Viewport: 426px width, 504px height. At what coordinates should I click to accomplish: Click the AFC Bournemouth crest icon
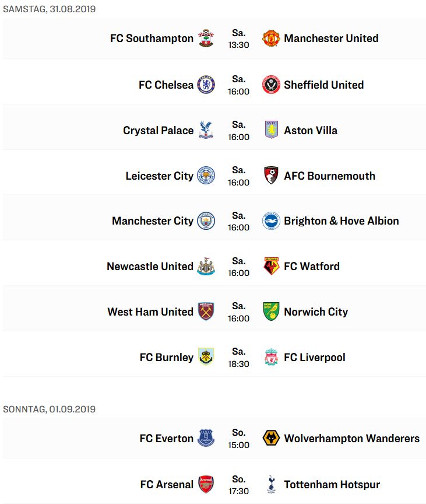point(271,176)
